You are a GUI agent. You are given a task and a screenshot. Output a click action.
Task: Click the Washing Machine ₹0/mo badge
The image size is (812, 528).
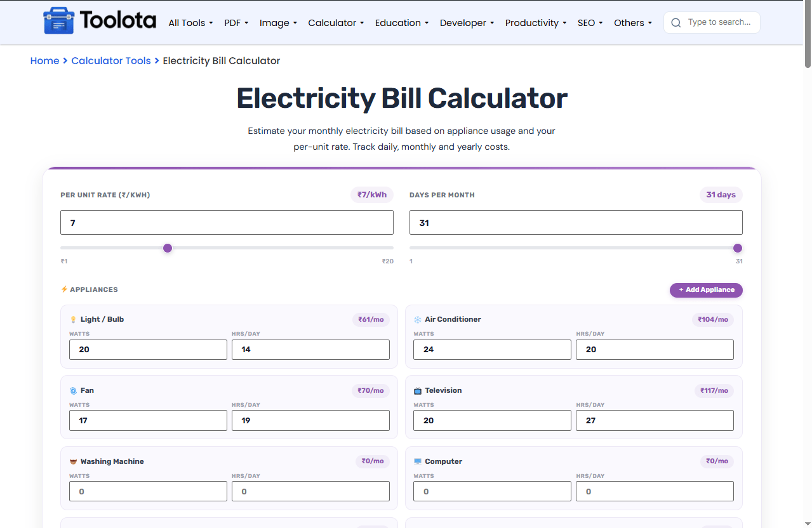[x=373, y=461]
